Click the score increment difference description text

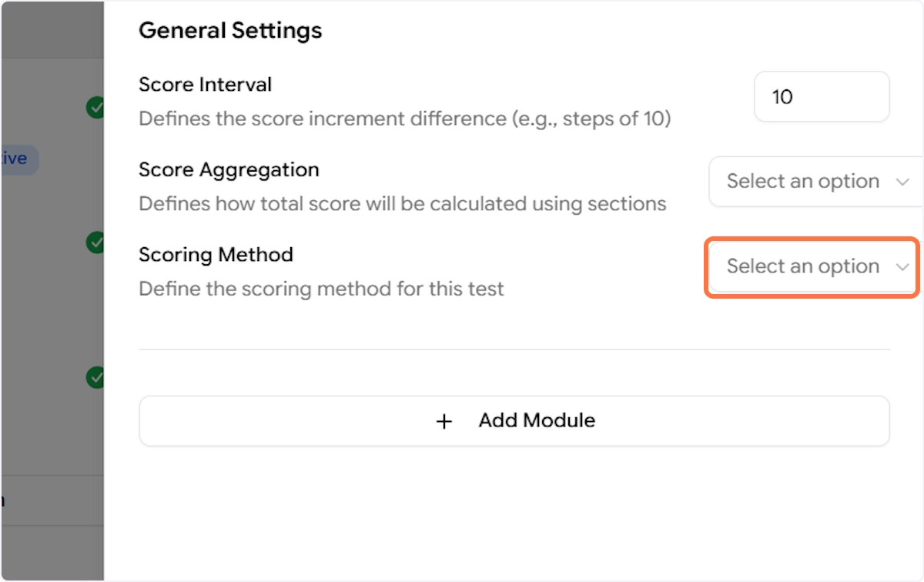click(404, 119)
